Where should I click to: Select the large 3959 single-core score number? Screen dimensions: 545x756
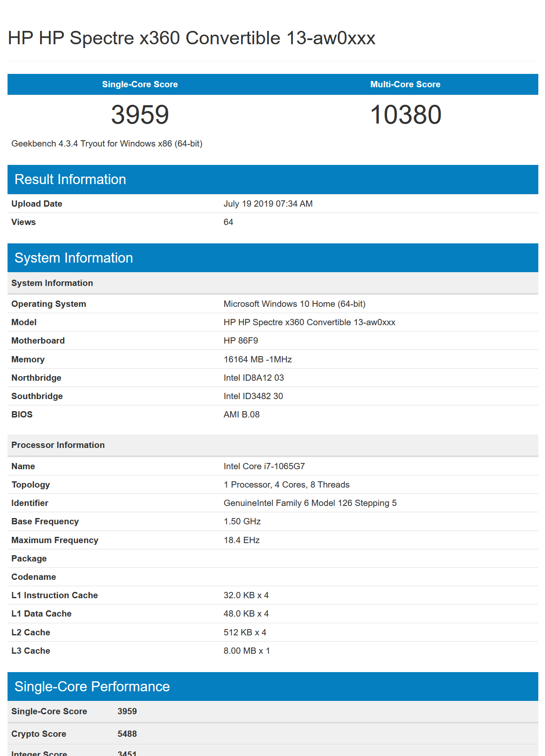(x=140, y=115)
